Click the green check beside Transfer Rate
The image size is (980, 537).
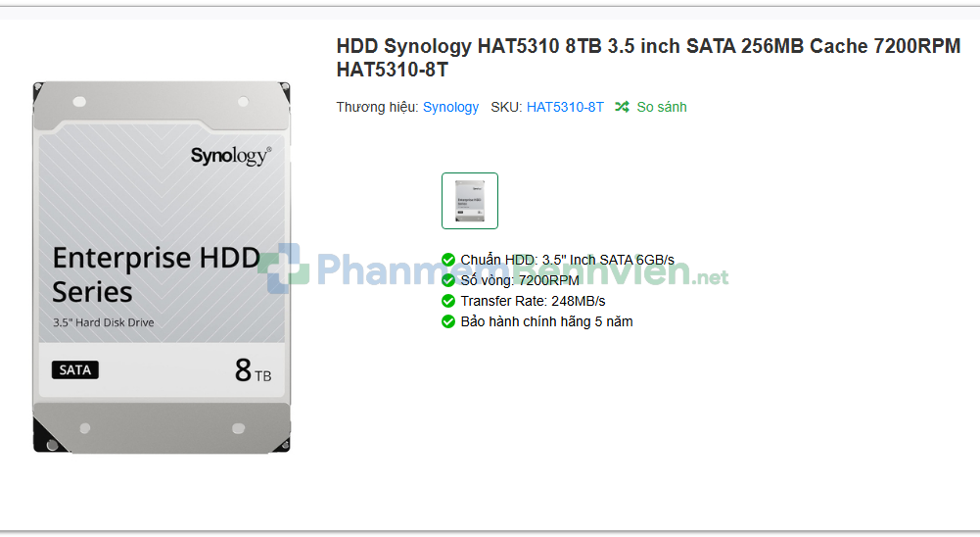[448, 301]
